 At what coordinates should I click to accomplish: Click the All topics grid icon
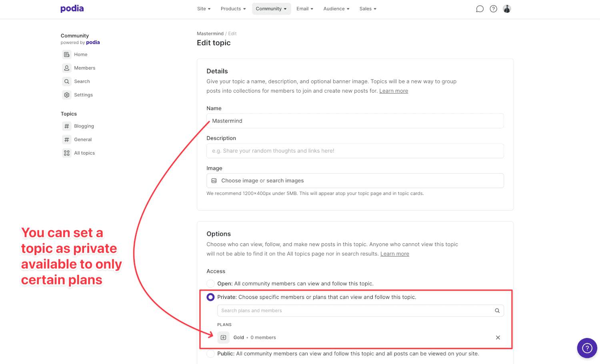(67, 153)
